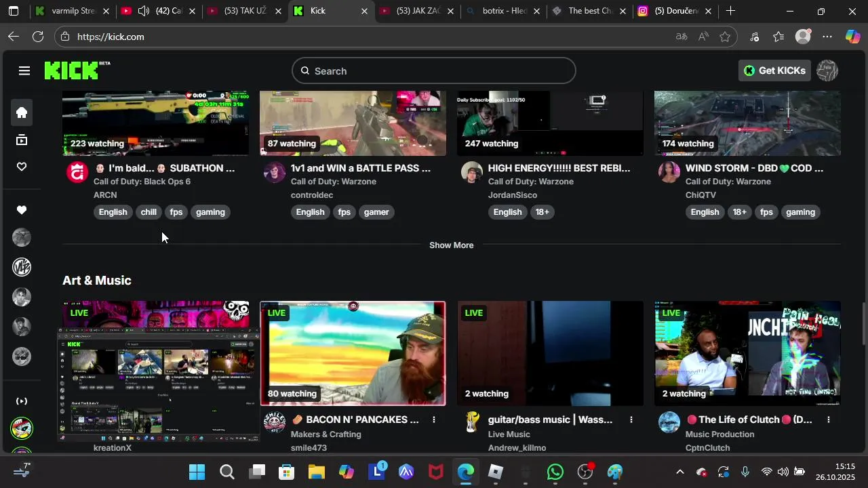Switch to '(5) Doručen' Instagram tab

[x=676, y=11]
